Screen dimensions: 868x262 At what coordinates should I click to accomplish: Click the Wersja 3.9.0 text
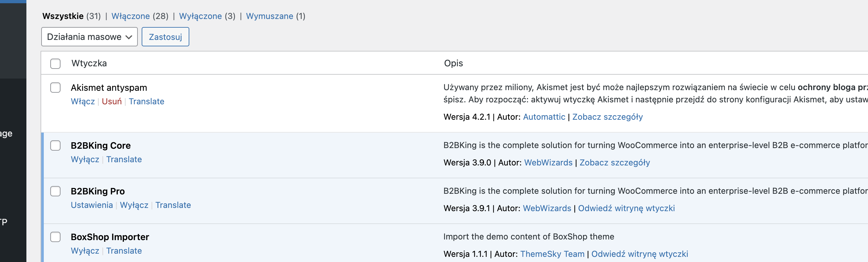(467, 163)
